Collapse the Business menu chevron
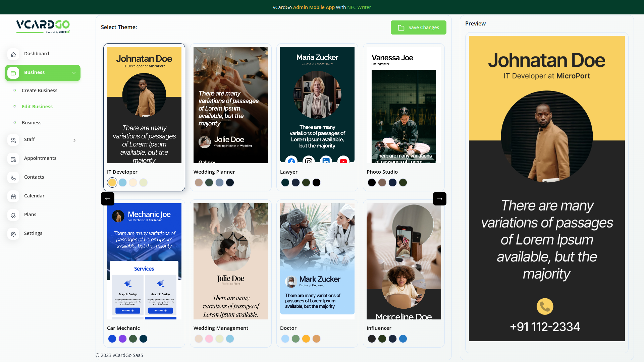Image resolution: width=644 pixels, height=362 pixels. pyautogui.click(x=74, y=73)
